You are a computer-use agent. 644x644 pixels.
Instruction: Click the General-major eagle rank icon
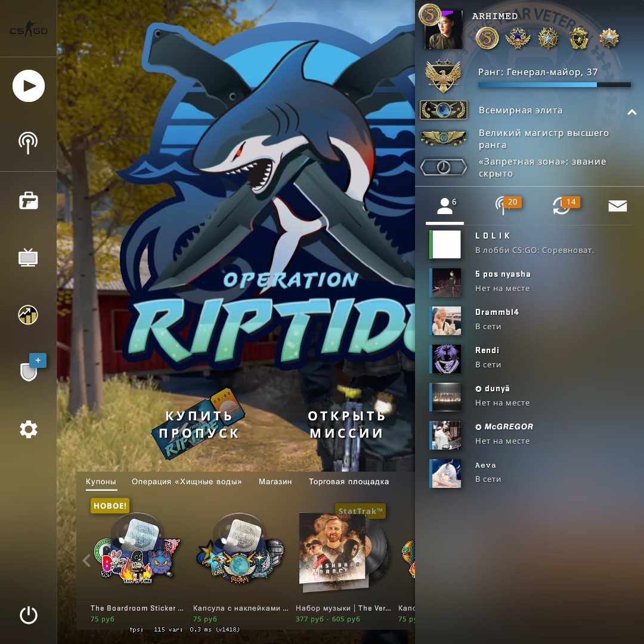pos(443,76)
